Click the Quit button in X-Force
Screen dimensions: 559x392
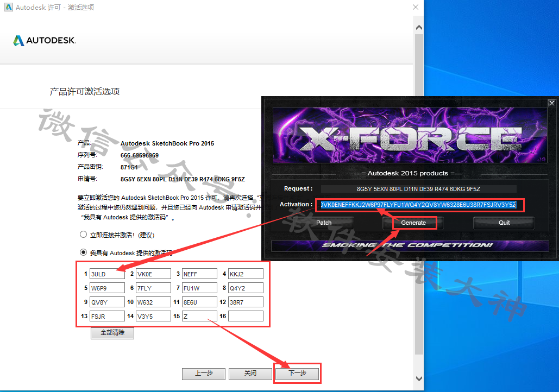[504, 223]
